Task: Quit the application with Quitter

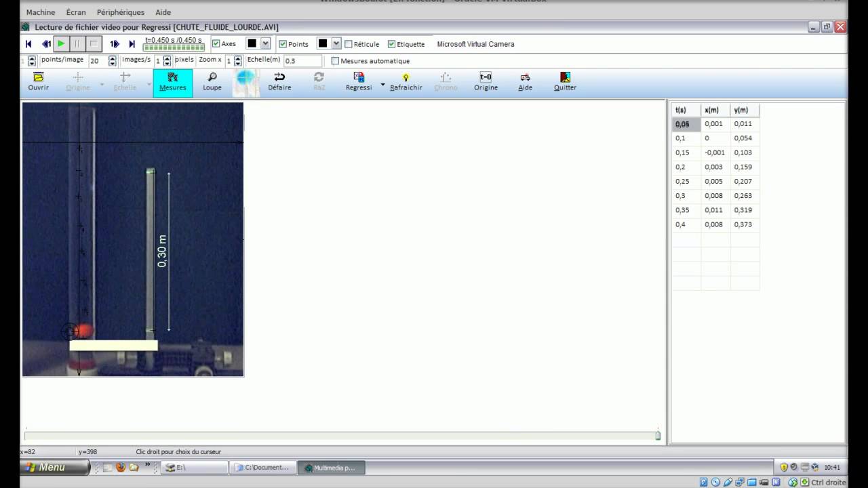Action: (565, 82)
